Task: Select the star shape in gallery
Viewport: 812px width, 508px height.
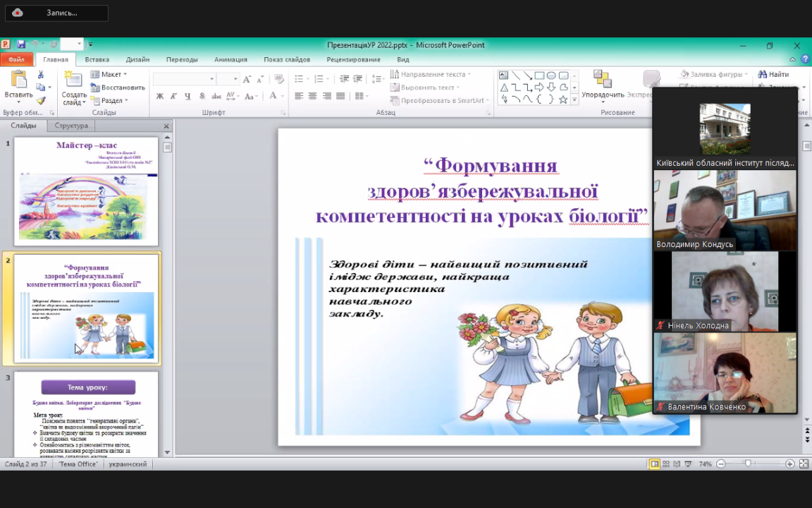Action: point(563,99)
